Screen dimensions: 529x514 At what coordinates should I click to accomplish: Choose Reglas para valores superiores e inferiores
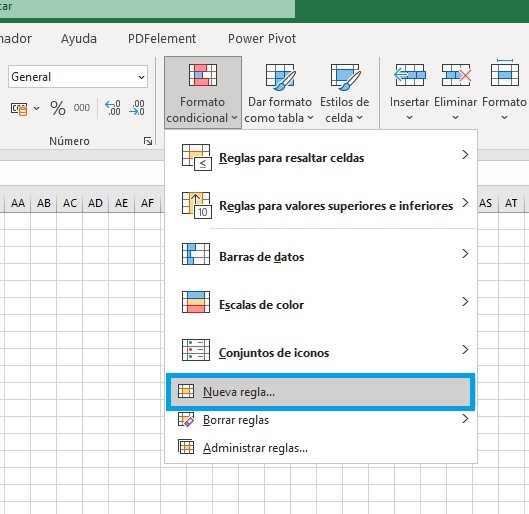click(x=321, y=205)
